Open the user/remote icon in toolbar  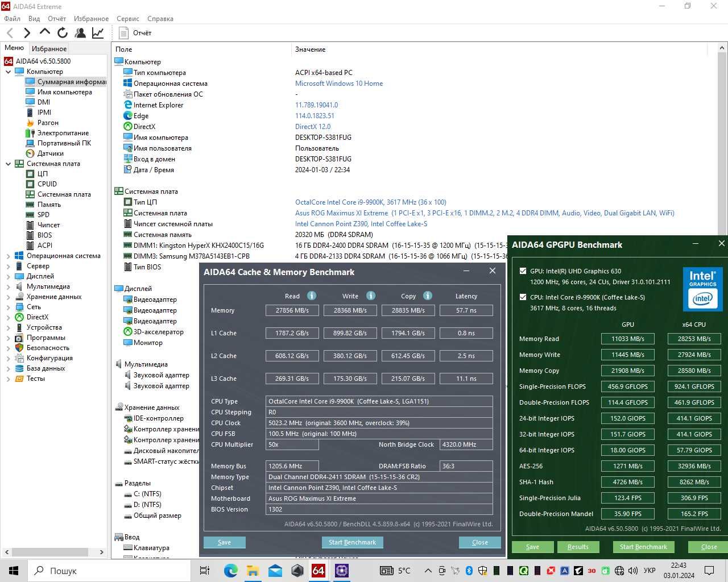[80, 33]
